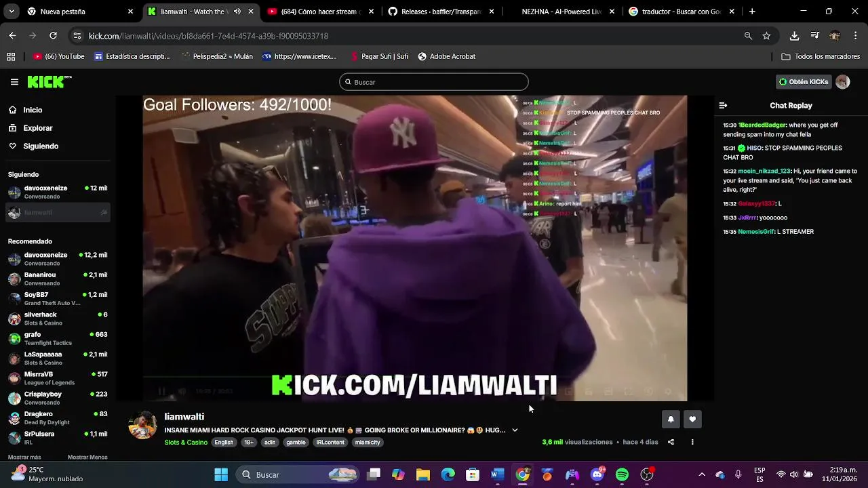Open Discord from the taskbar
This screenshot has width=868, height=488.
(x=597, y=474)
